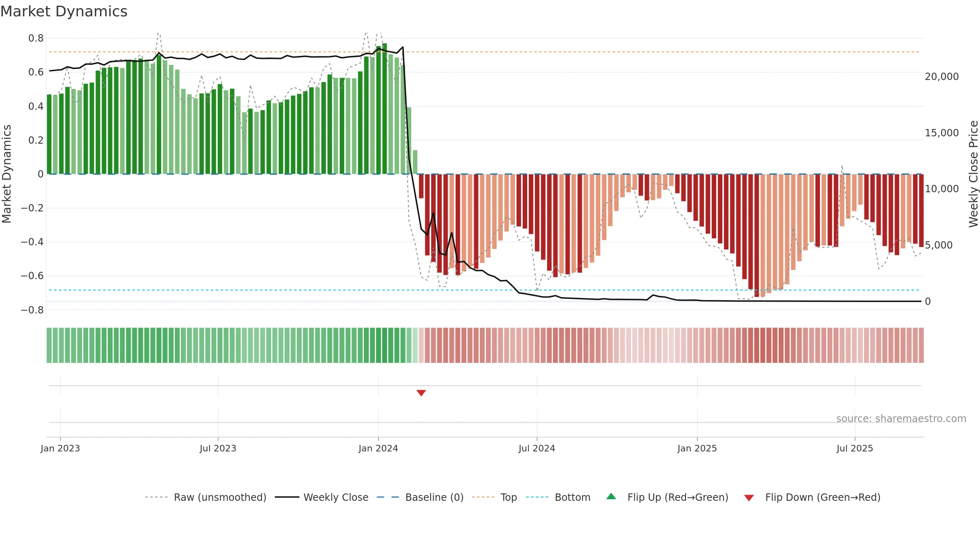Toggle Flip Down (Green→Red) legend entry
The height and width of the screenshot is (551, 980).
[812, 497]
